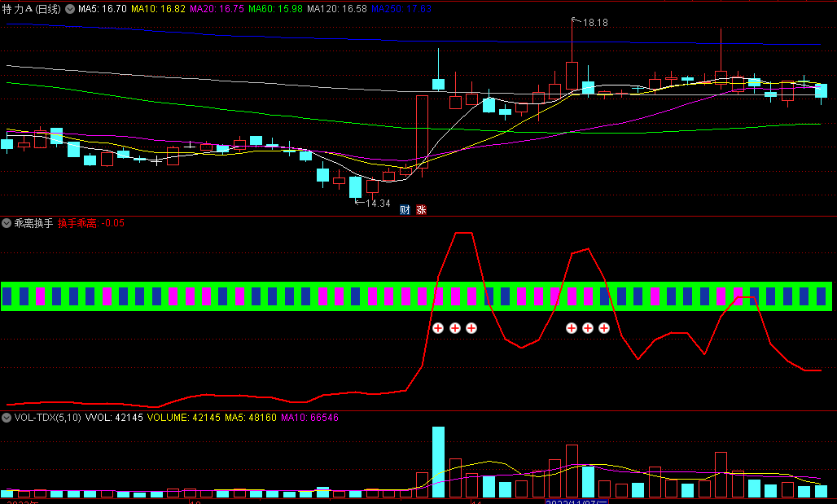
Task: Select the leftmost plus marker under the first peak
Action: [x=438, y=328]
